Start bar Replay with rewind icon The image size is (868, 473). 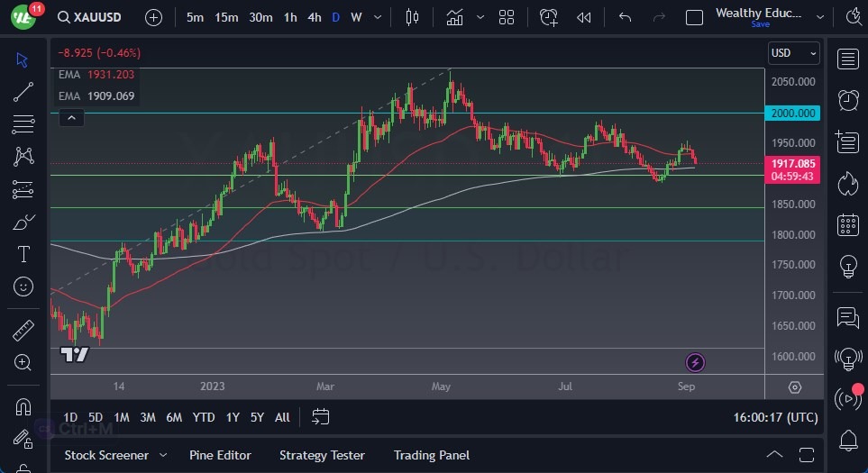[x=584, y=17]
